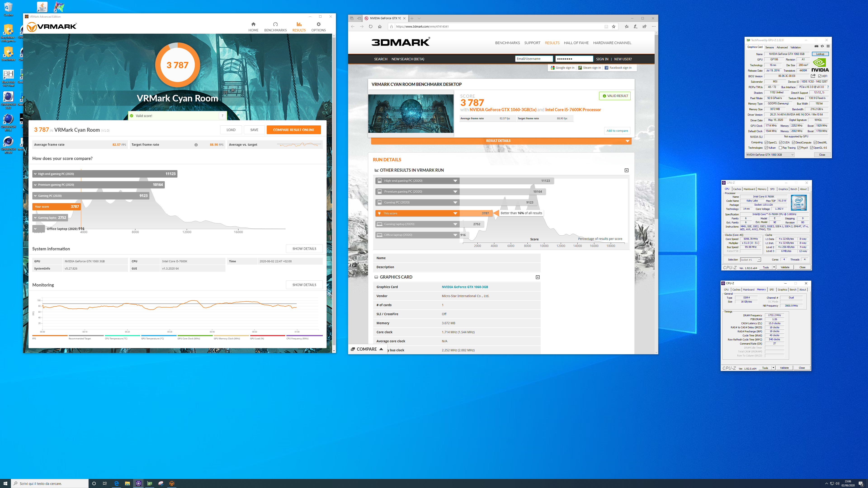Take GPU-Z screenshot camera icon

click(x=816, y=47)
